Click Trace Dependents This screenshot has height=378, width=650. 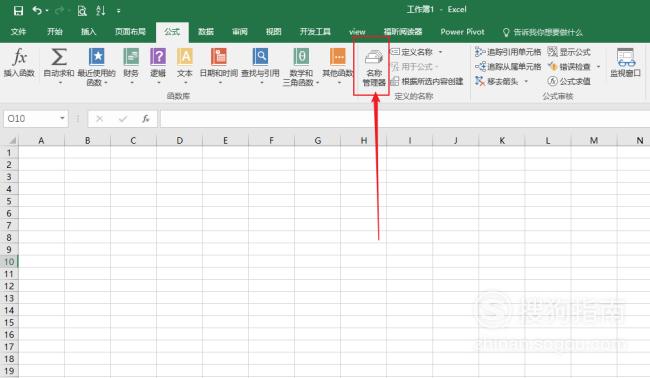tap(508, 66)
